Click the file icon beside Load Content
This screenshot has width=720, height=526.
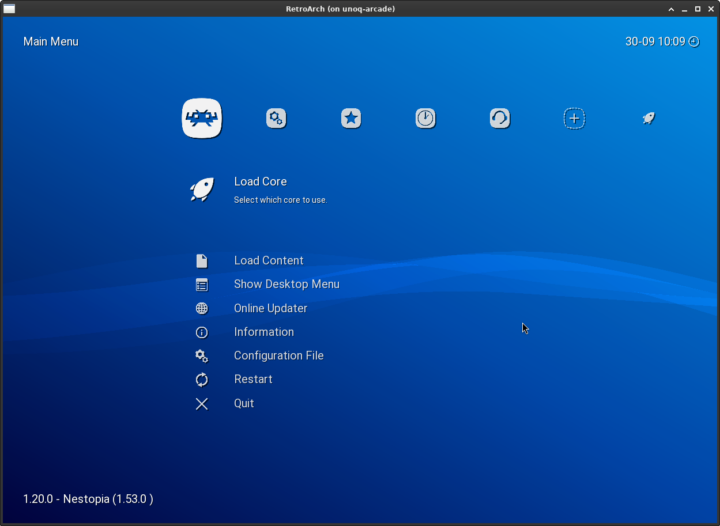pos(202,261)
